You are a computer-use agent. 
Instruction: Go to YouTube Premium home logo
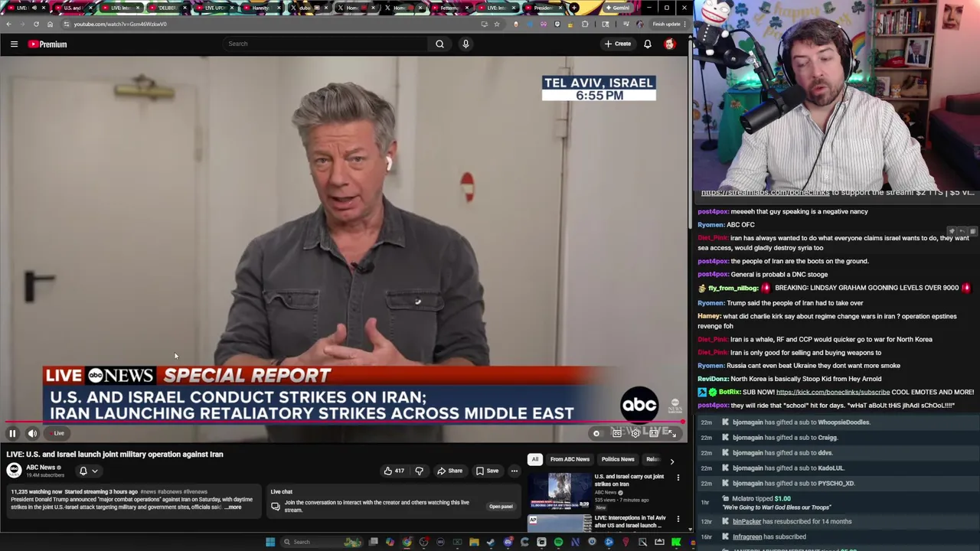[x=47, y=44]
